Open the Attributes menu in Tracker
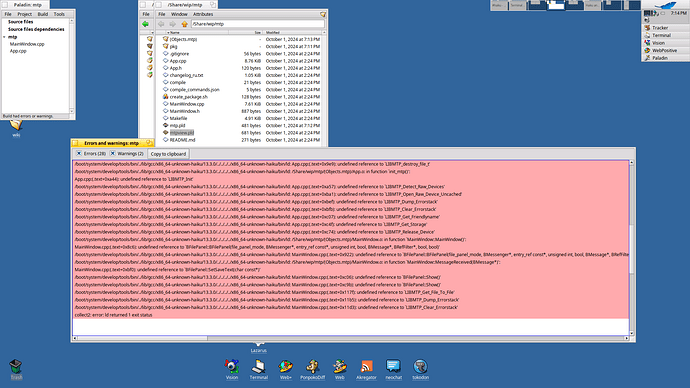690x388 pixels. click(x=203, y=14)
